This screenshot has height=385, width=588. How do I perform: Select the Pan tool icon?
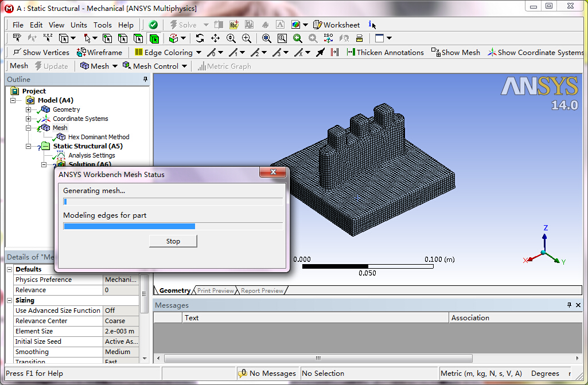pos(216,38)
